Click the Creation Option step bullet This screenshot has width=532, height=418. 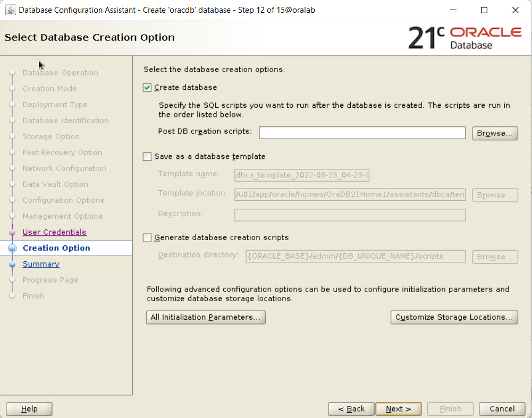coord(12,249)
